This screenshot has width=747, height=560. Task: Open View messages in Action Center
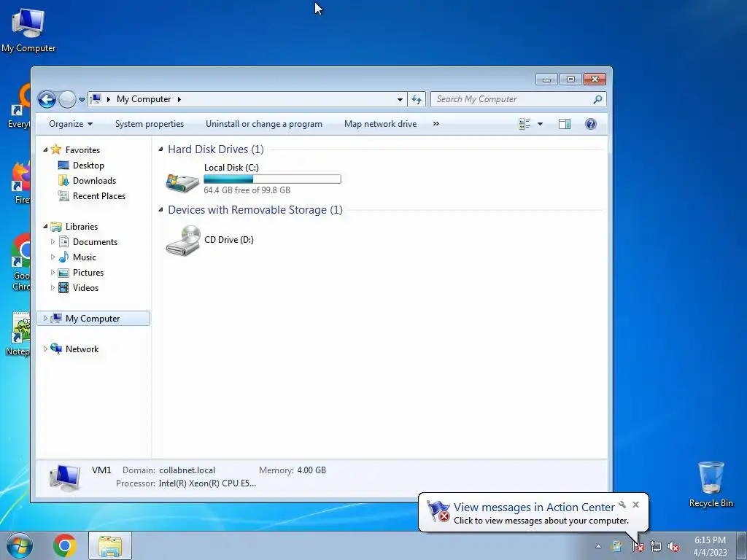534,507
